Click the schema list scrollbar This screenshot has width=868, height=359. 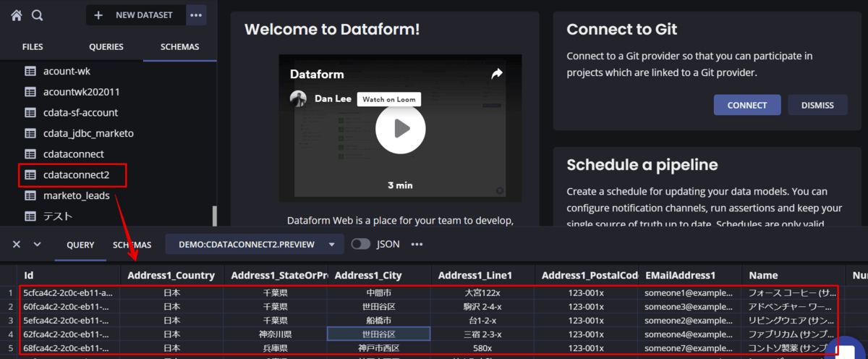(213, 216)
